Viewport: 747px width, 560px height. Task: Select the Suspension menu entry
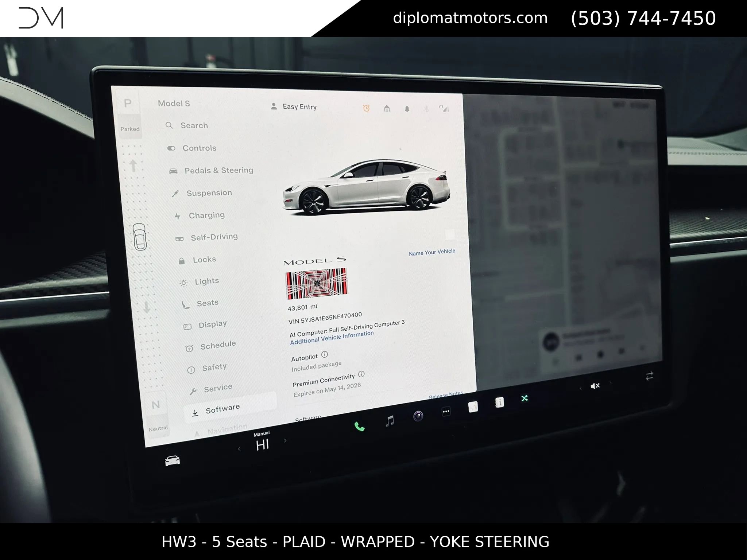[202, 193]
